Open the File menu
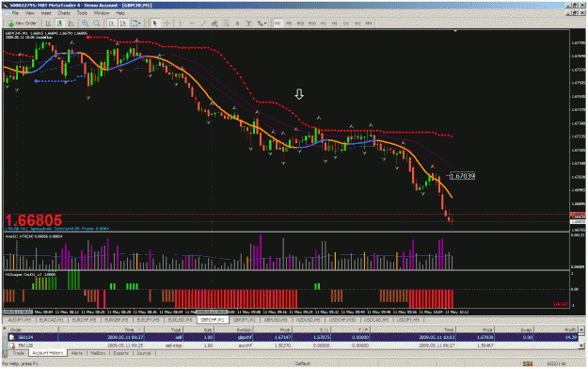This screenshot has height=369, width=588. coord(15,13)
